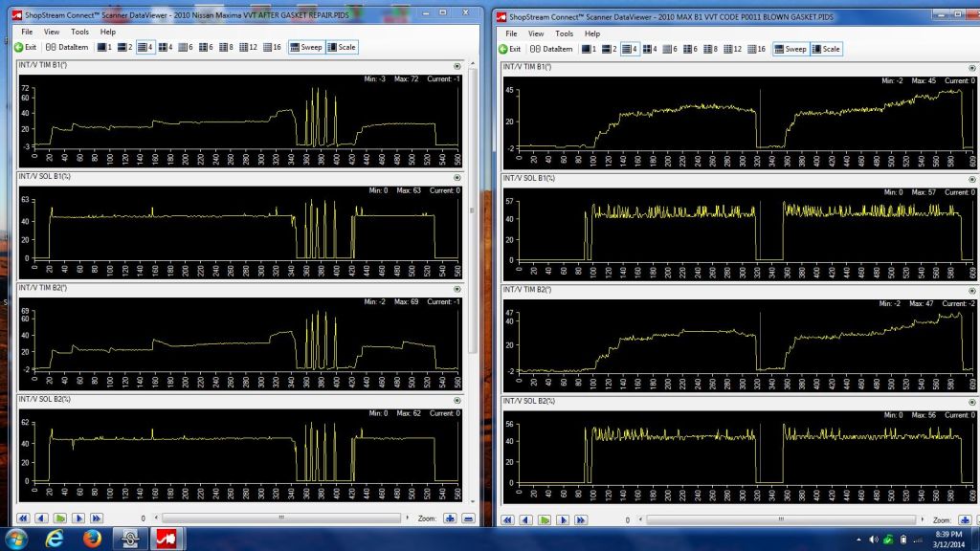Open File menu in AFTER GASKET REPAIR window
The height and width of the screenshot is (551, 980).
(x=27, y=32)
